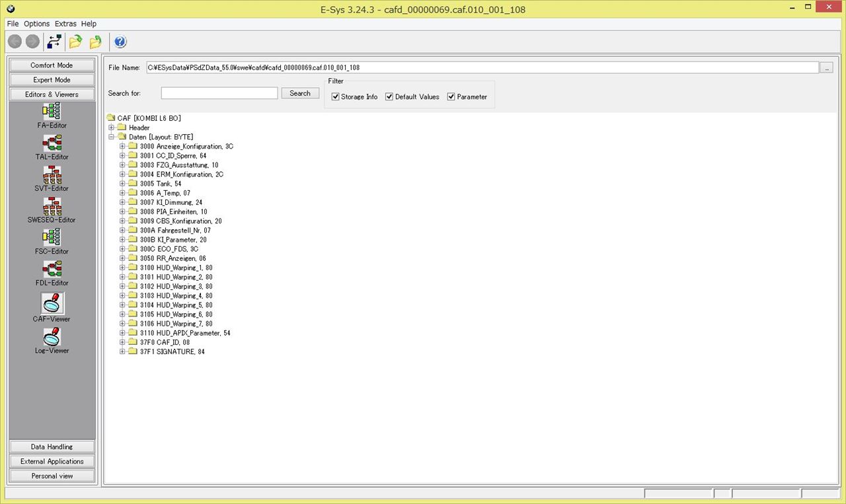Open the Personal view section
This screenshot has height=504, width=846.
click(x=52, y=476)
